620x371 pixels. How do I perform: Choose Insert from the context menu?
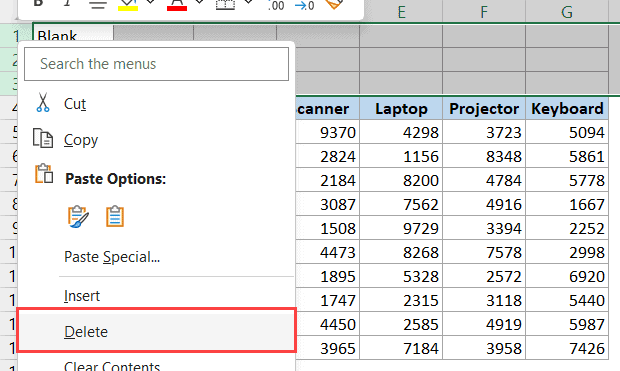pyautogui.click(x=82, y=296)
